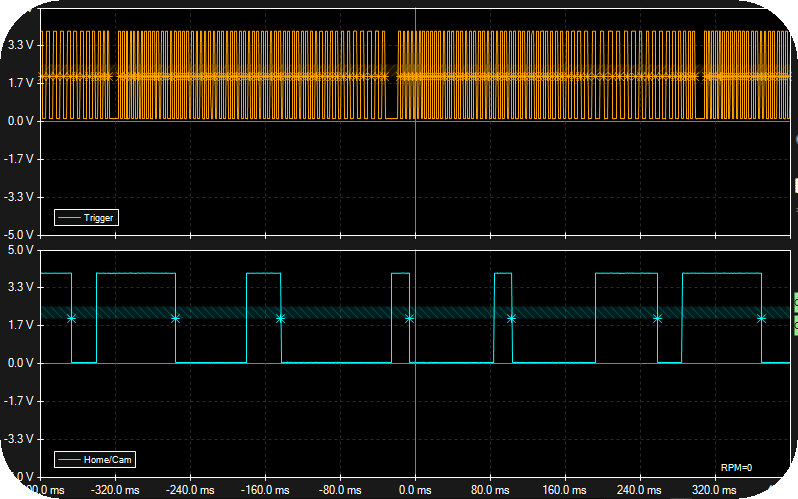This screenshot has height=499, width=798.
Task: Click the 0.0 ms time axis label
Action: click(414, 491)
